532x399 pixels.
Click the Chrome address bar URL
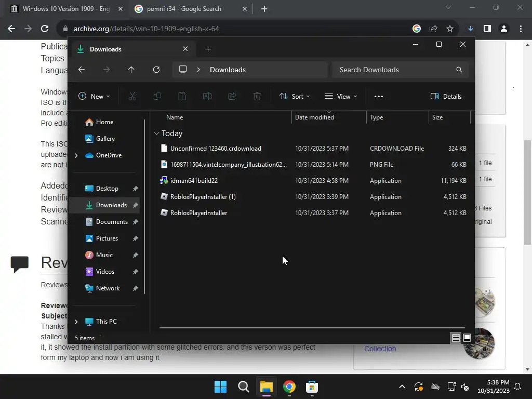tap(146, 29)
